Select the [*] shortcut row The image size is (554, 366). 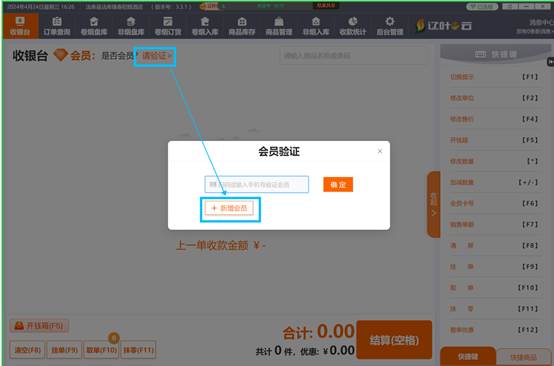click(494, 161)
